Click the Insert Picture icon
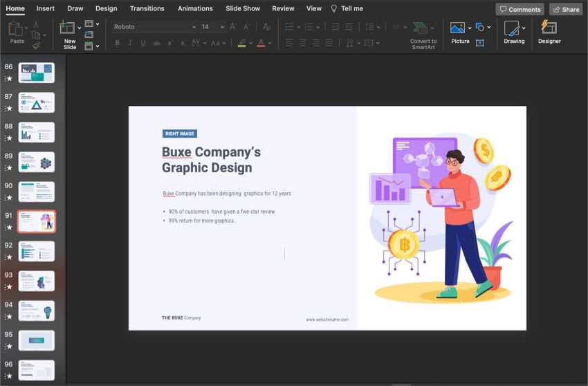The width and height of the screenshot is (588, 386). pos(457,28)
